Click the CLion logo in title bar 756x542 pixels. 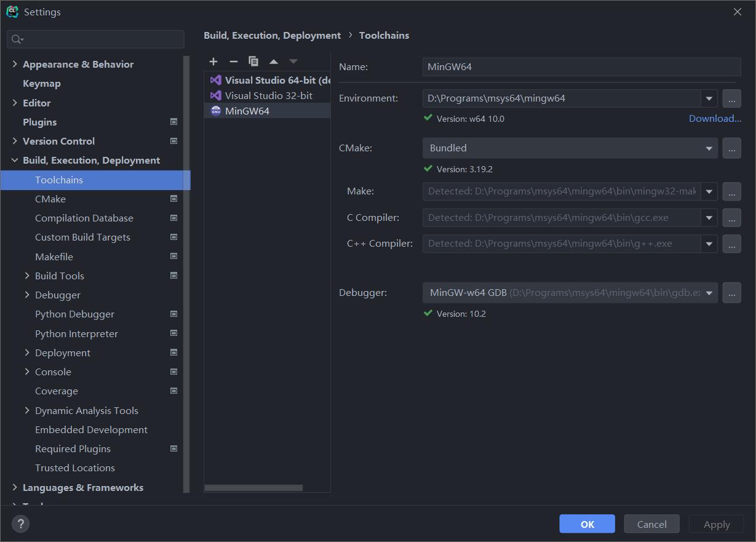12,12
